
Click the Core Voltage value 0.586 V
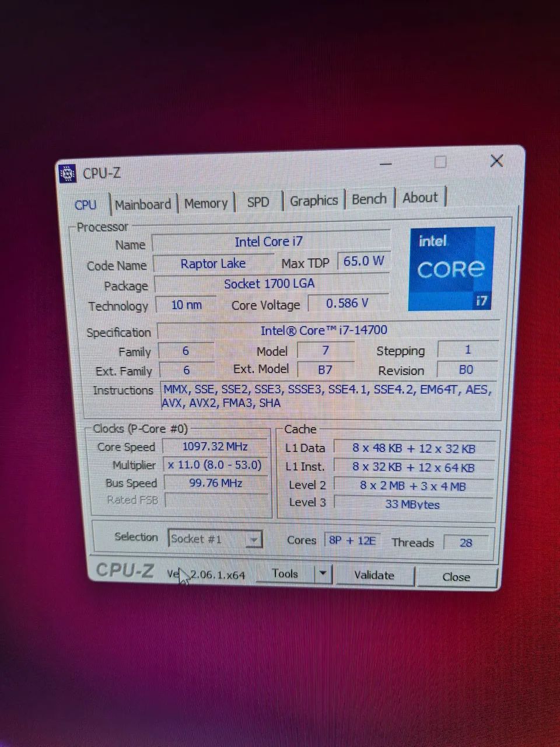tap(348, 303)
